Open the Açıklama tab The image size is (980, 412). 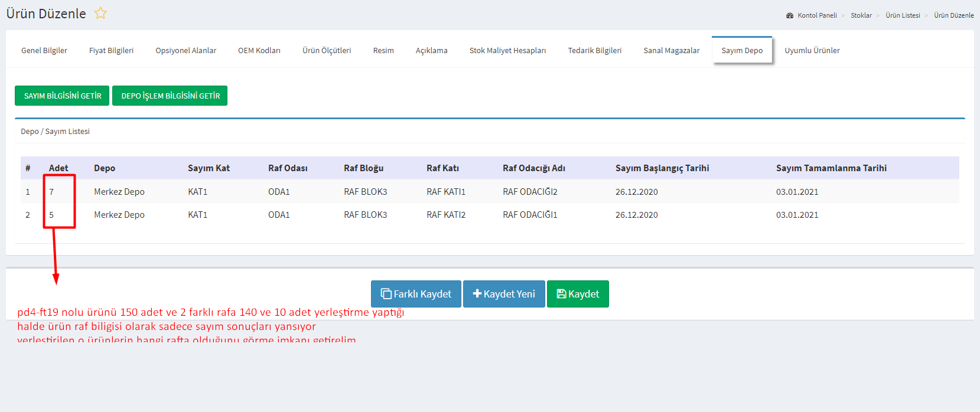pos(431,51)
